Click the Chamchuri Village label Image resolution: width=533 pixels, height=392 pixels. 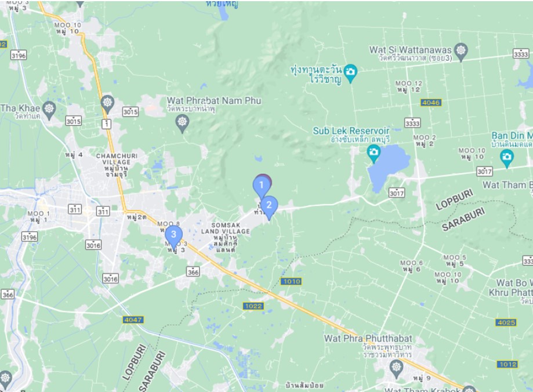click(x=117, y=159)
